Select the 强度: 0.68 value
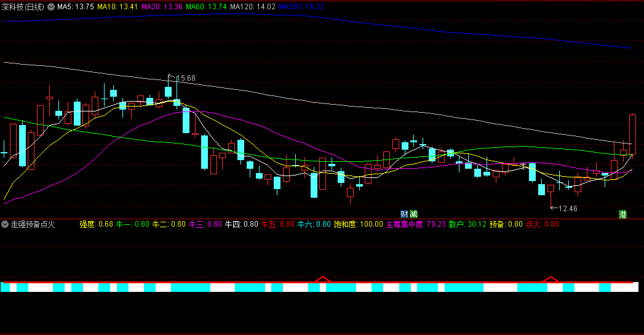This screenshot has width=644, height=335. 96,224
